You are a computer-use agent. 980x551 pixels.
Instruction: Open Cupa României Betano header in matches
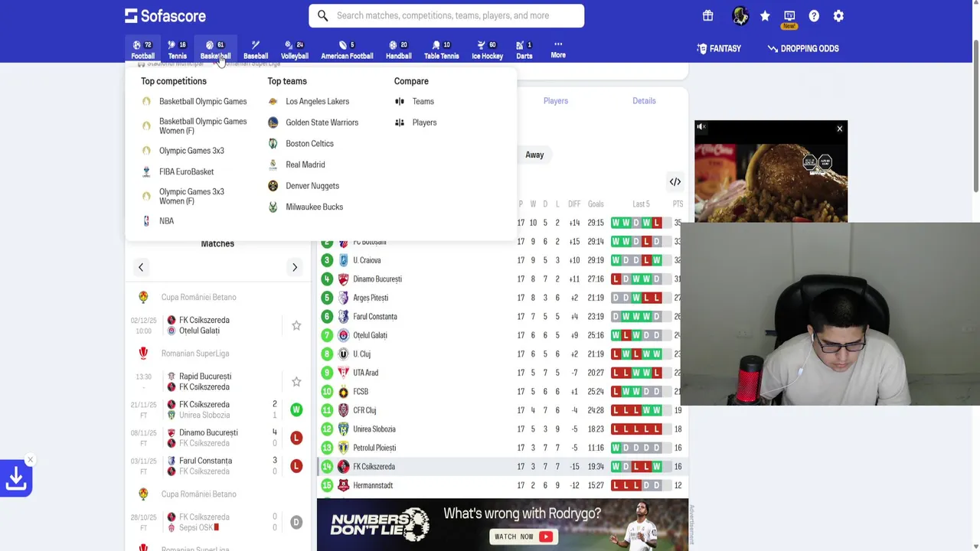pos(198,297)
